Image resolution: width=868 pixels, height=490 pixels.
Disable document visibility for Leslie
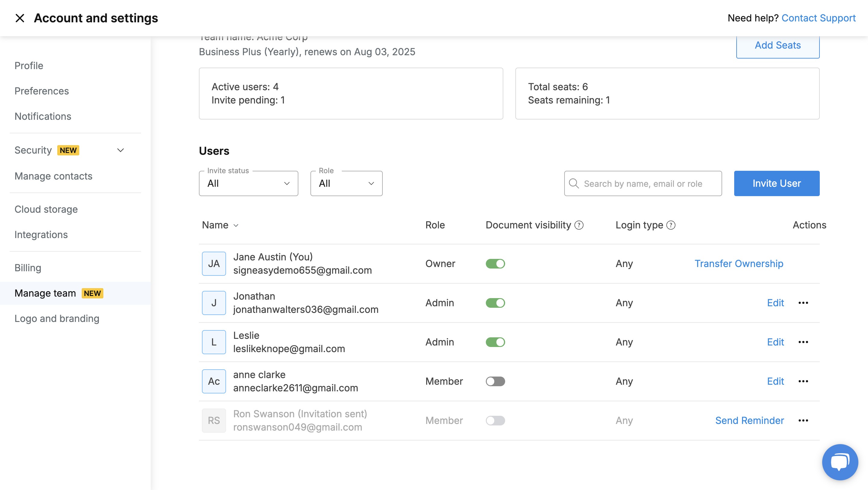tap(495, 342)
